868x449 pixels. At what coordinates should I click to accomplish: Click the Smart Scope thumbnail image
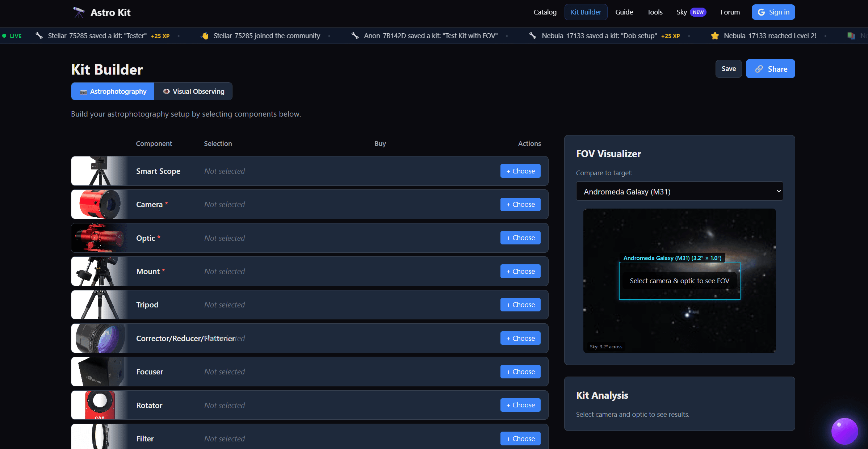[98, 171]
